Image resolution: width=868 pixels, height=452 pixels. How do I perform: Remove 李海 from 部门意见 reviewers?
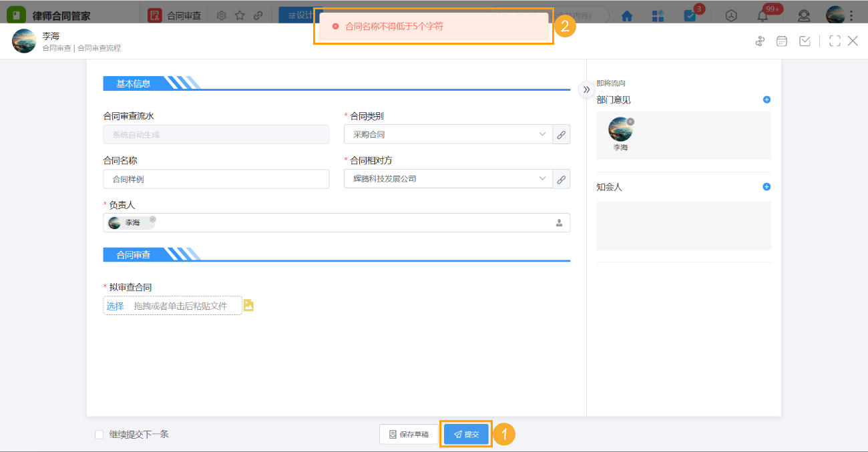630,122
